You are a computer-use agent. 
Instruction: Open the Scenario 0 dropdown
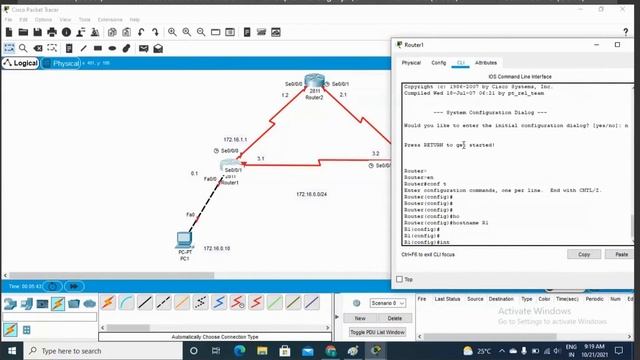(388, 303)
